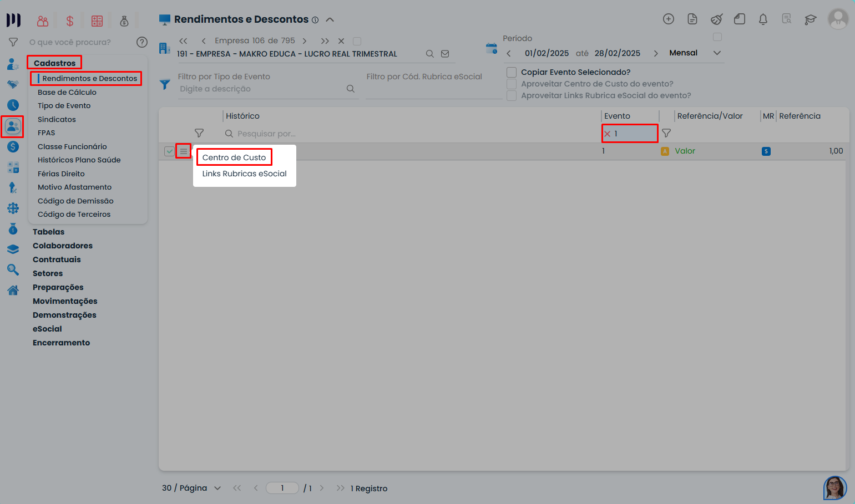Click the graduation cap training icon
The image size is (855, 504).
[x=811, y=18]
